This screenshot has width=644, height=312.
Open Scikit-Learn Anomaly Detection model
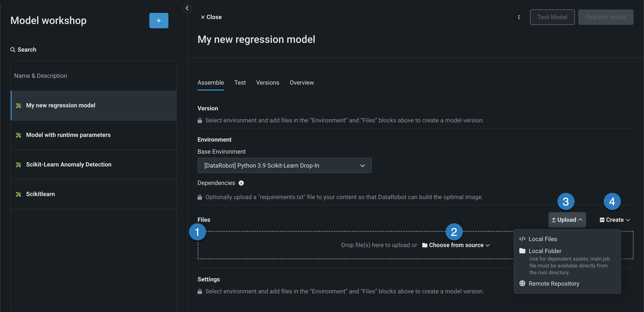[x=69, y=165]
